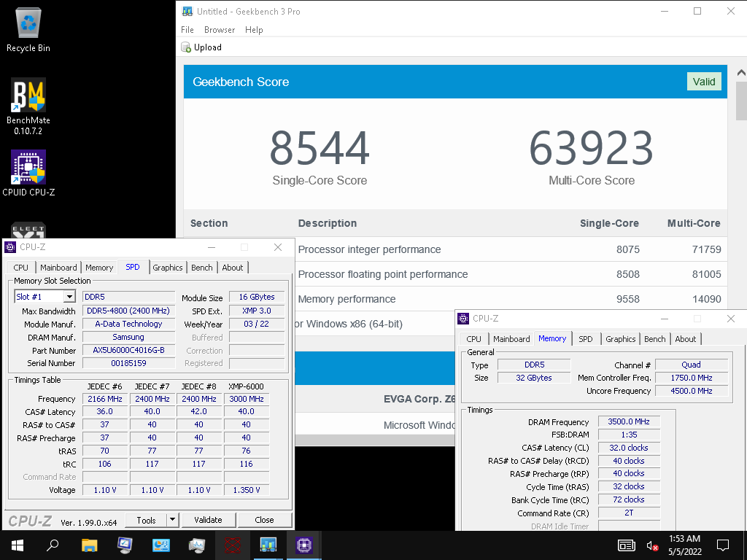Click the Close button in CPU-Z SPD window
Viewport: 747px width, 560px height.
264,520
